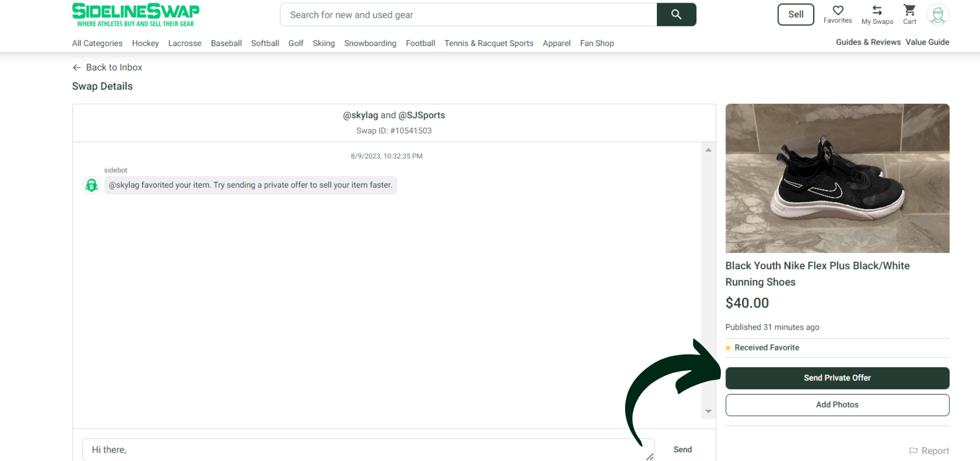Click the Swap Details heading

coord(102,86)
